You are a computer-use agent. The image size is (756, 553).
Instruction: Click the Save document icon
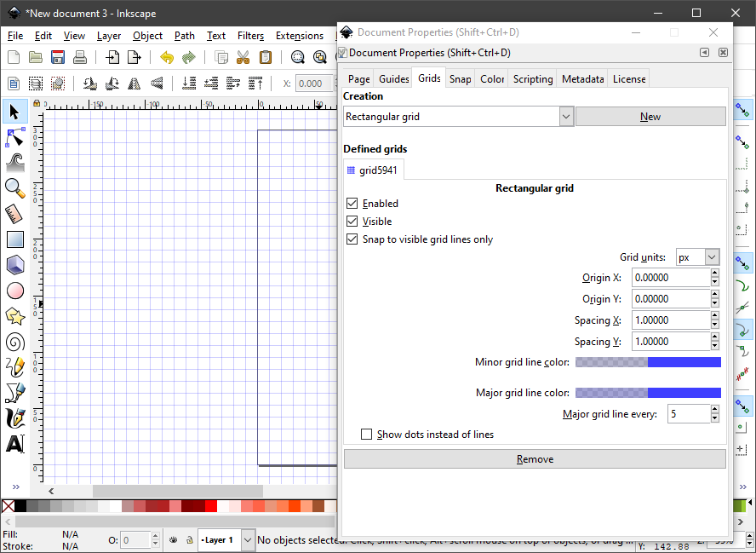[58, 58]
